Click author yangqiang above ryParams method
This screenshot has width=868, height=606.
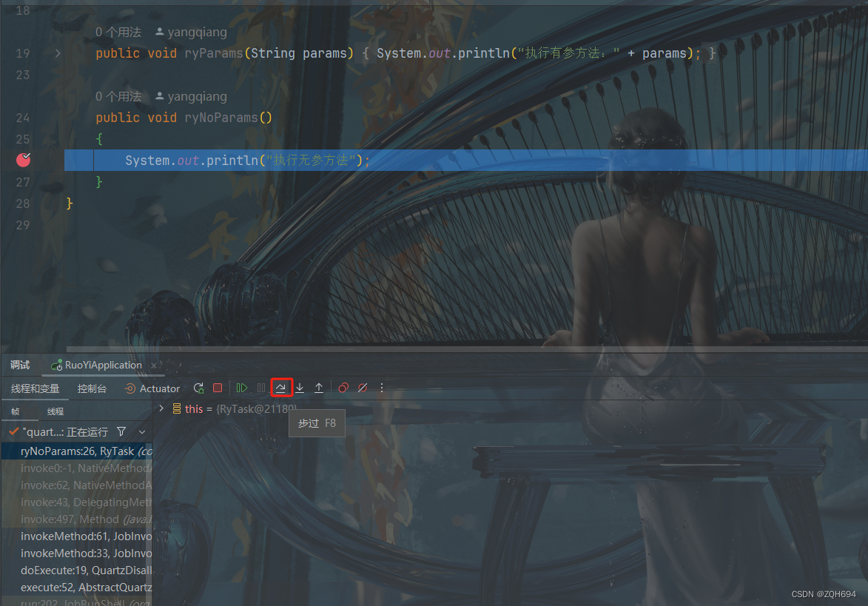191,32
